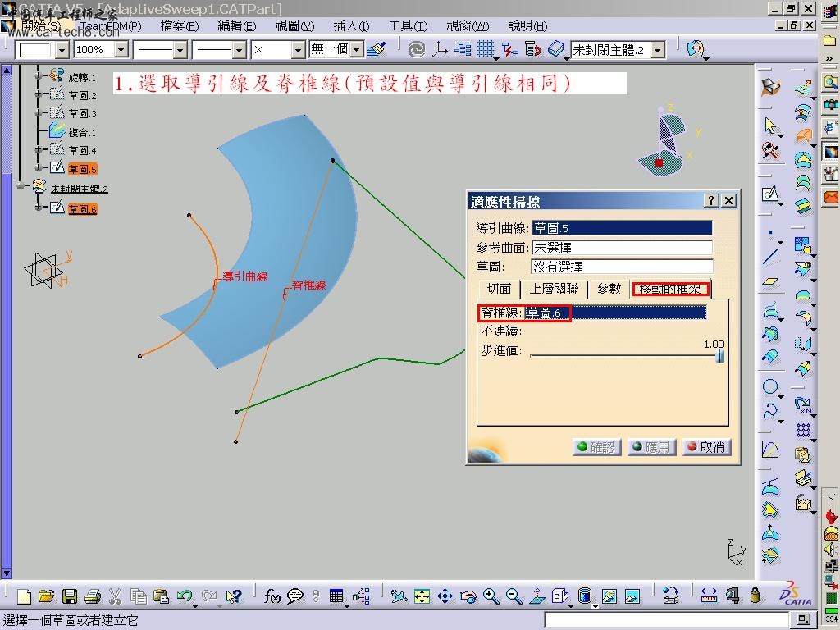The width and height of the screenshot is (840, 630).
Task: Click the Zoom In magnifier
Action: click(x=491, y=596)
